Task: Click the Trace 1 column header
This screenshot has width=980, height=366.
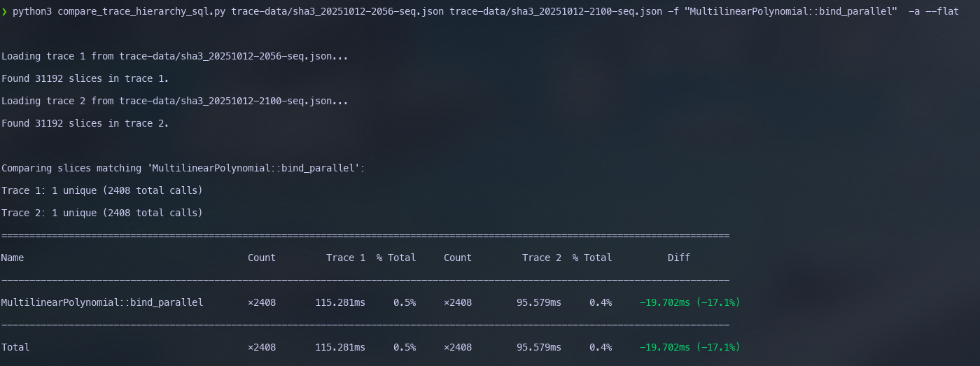Action: pyautogui.click(x=345, y=258)
